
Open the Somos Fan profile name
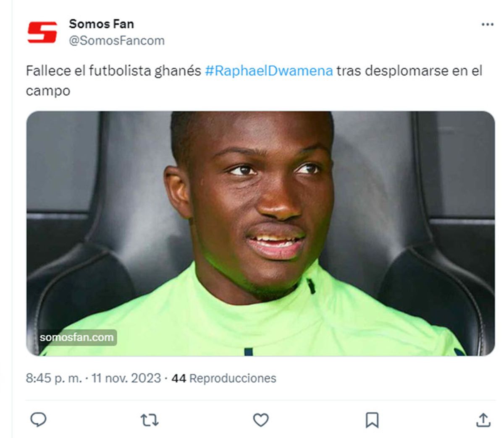[x=101, y=24]
